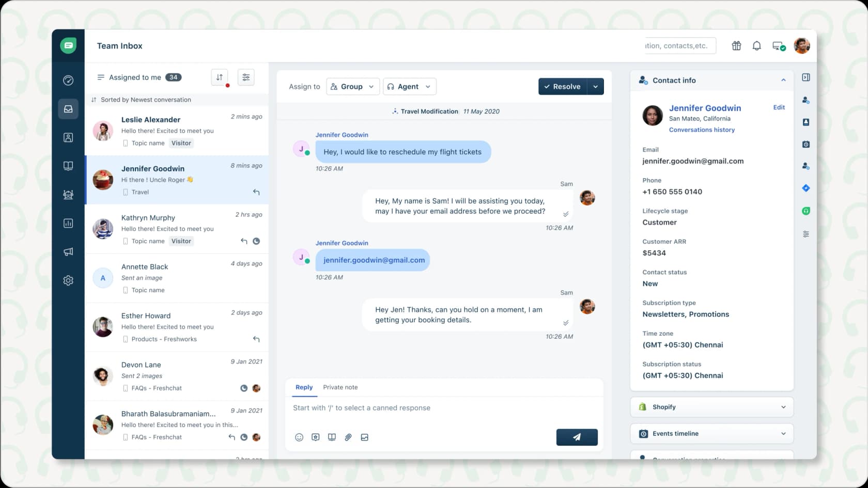Click the jennifer.goodwin@gmail.com message link
The image size is (868, 488).
coord(374,260)
